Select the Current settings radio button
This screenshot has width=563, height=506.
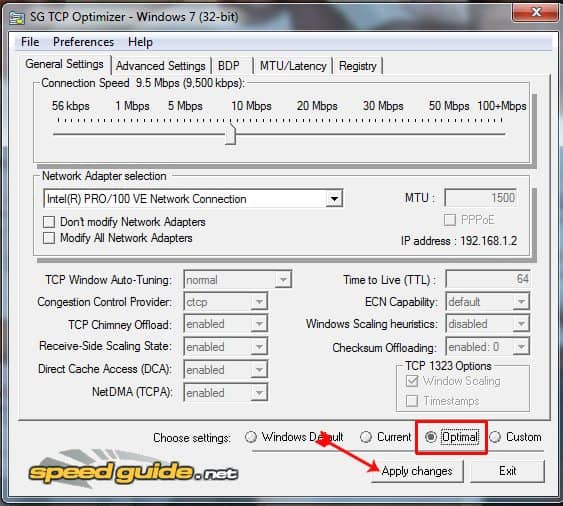point(366,437)
